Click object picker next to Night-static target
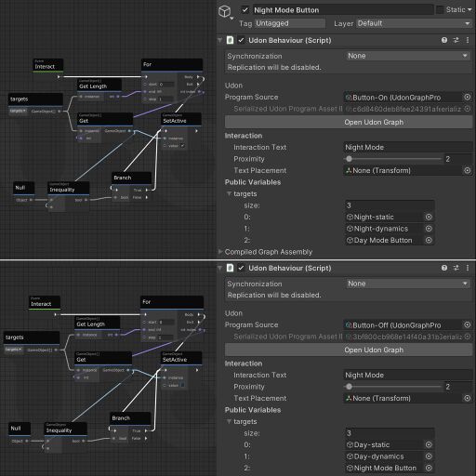The width and height of the screenshot is (476, 476). coord(429,217)
